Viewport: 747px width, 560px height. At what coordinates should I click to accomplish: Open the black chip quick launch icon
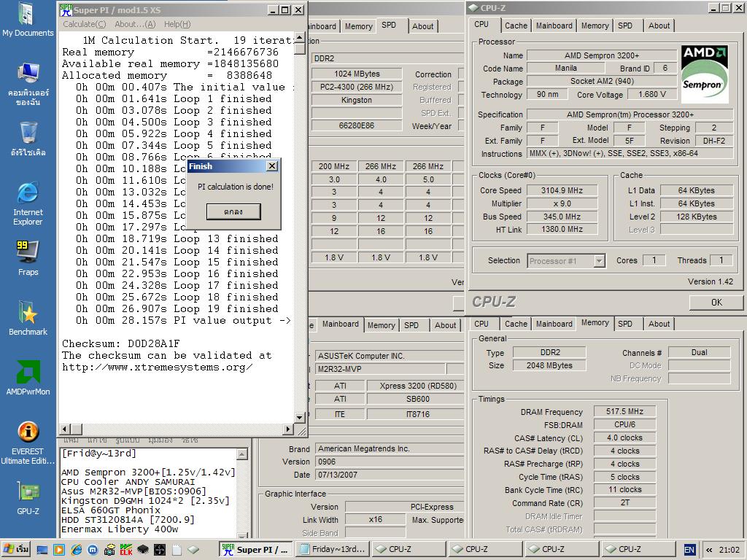[x=142, y=550]
